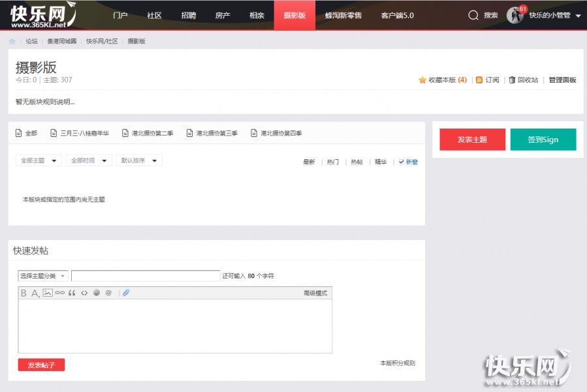Click the 论坛 breadcrumb link
Image resolution: width=587 pixels, height=392 pixels.
click(x=32, y=41)
